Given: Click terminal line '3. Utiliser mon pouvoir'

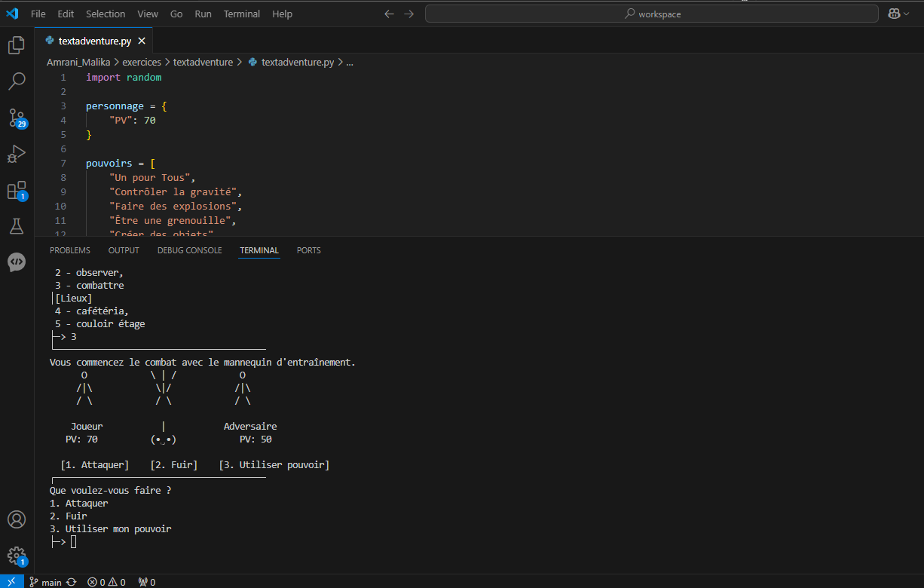Looking at the screenshot, I should click(x=111, y=529).
